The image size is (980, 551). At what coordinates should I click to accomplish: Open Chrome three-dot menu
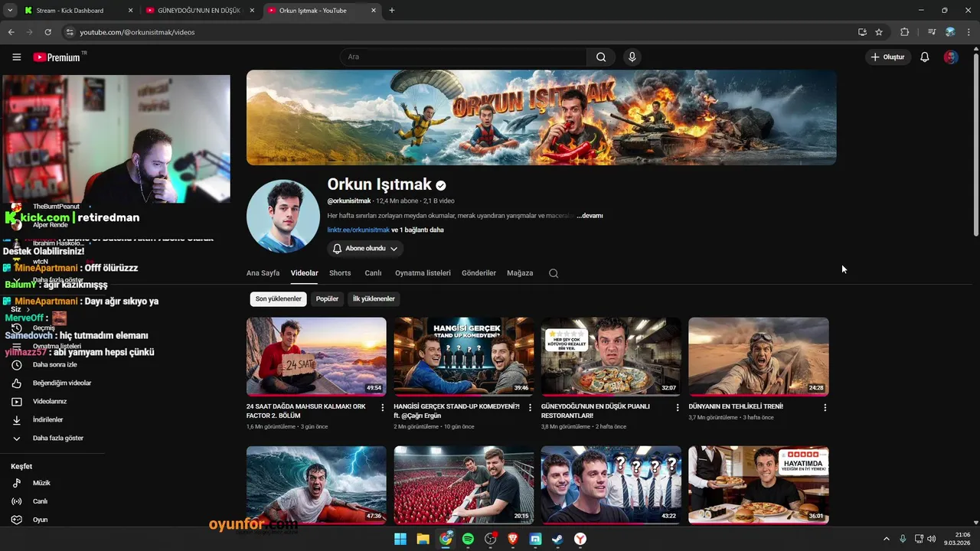(969, 32)
